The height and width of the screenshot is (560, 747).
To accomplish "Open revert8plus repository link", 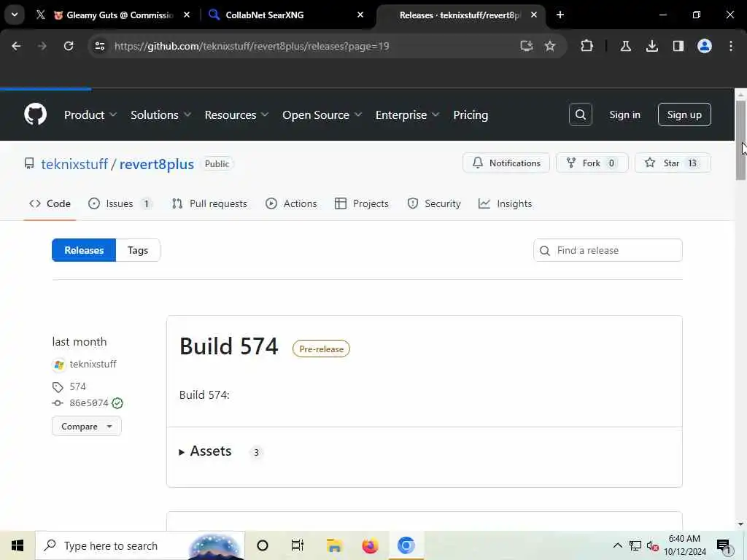I will pos(156,164).
